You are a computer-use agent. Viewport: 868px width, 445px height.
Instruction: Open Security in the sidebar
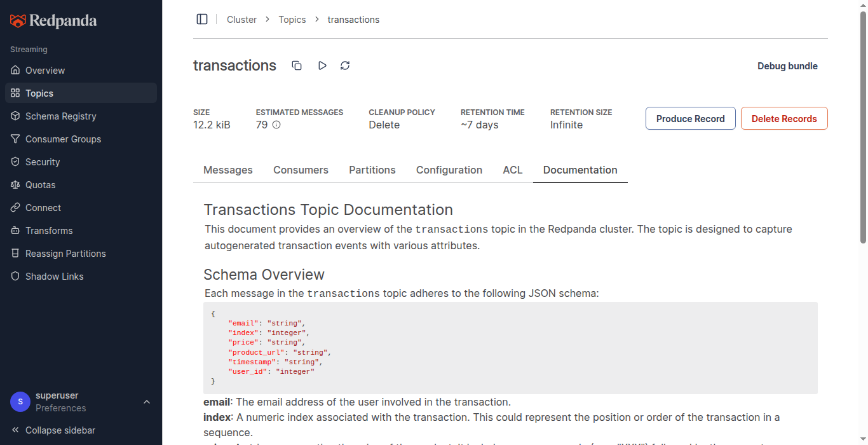click(x=81, y=162)
